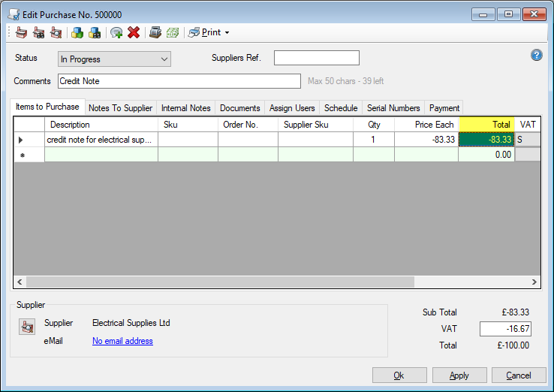Click the factory icon with magnifier

[x=56, y=32]
